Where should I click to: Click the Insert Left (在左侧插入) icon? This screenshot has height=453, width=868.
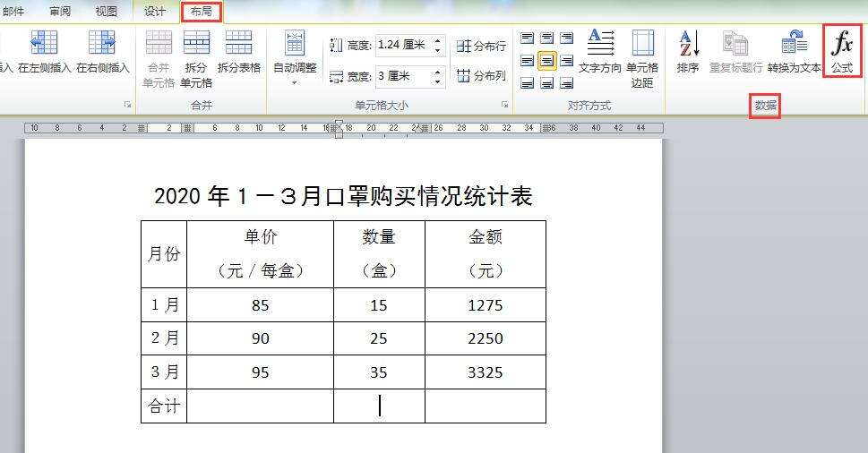click(x=44, y=43)
